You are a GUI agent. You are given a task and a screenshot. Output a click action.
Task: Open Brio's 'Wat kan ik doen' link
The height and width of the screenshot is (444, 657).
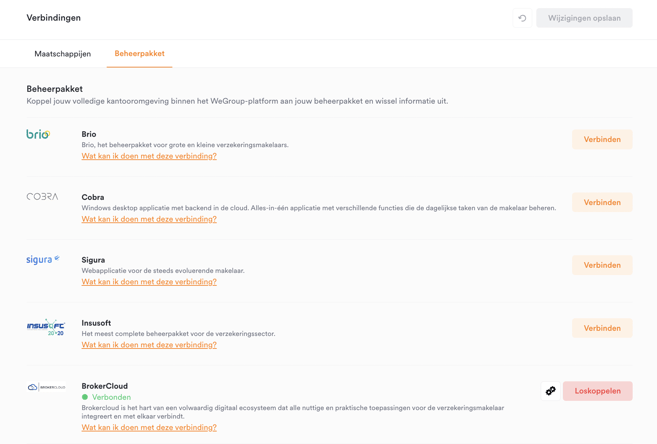tap(149, 156)
